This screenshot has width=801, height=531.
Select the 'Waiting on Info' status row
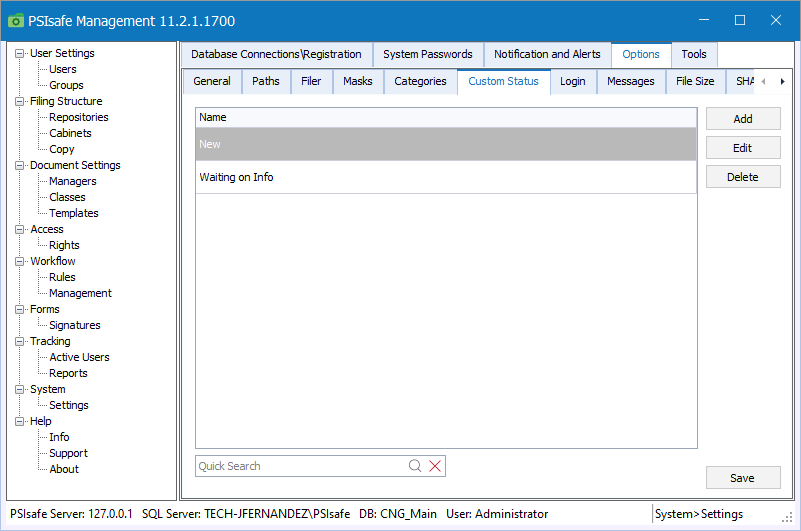coord(446,177)
